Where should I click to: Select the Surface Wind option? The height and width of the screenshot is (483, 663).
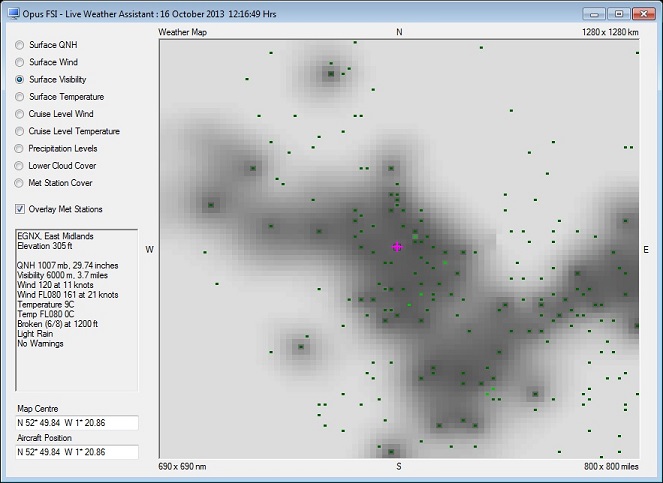(20, 62)
